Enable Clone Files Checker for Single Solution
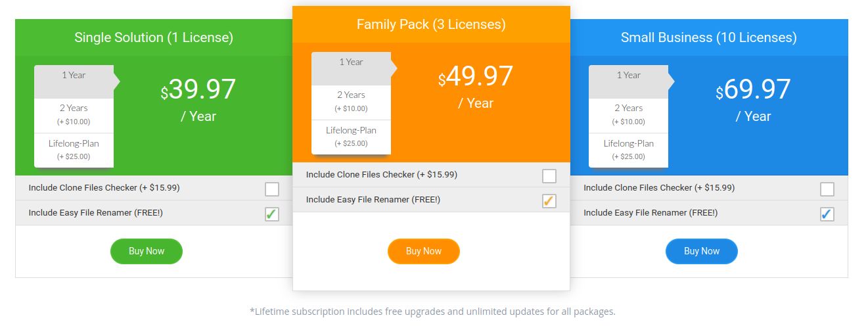The height and width of the screenshot is (326, 868). tap(272, 189)
